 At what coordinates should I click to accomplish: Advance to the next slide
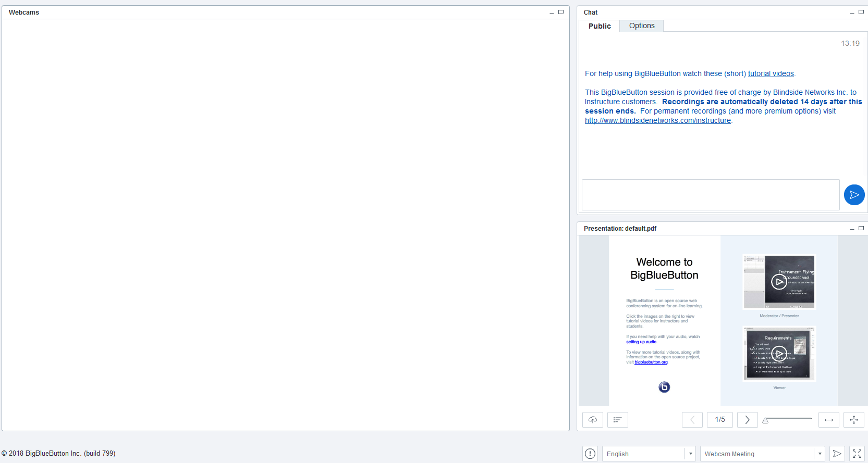click(x=748, y=420)
